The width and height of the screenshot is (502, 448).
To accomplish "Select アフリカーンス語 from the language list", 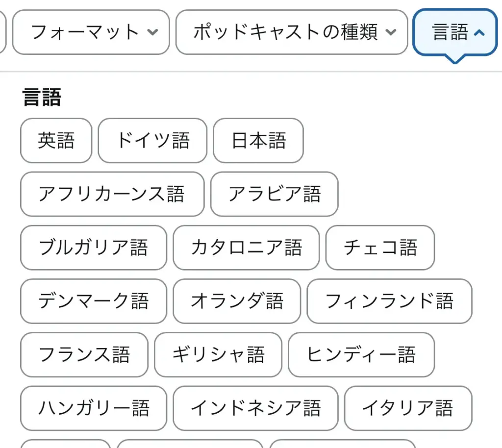I will pyautogui.click(x=112, y=195).
